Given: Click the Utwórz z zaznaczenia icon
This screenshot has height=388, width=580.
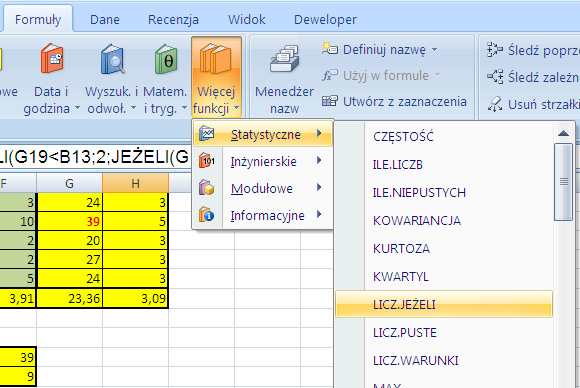Looking at the screenshot, I should [329, 101].
